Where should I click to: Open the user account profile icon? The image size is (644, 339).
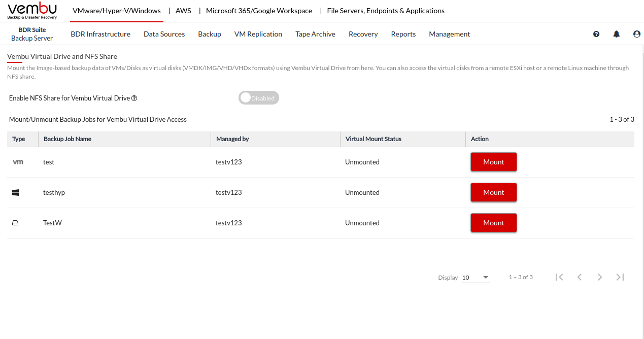[x=637, y=34]
